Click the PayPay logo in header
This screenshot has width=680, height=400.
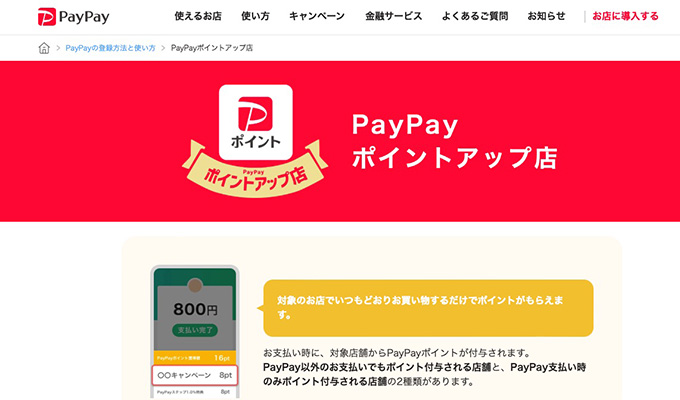click(x=73, y=17)
